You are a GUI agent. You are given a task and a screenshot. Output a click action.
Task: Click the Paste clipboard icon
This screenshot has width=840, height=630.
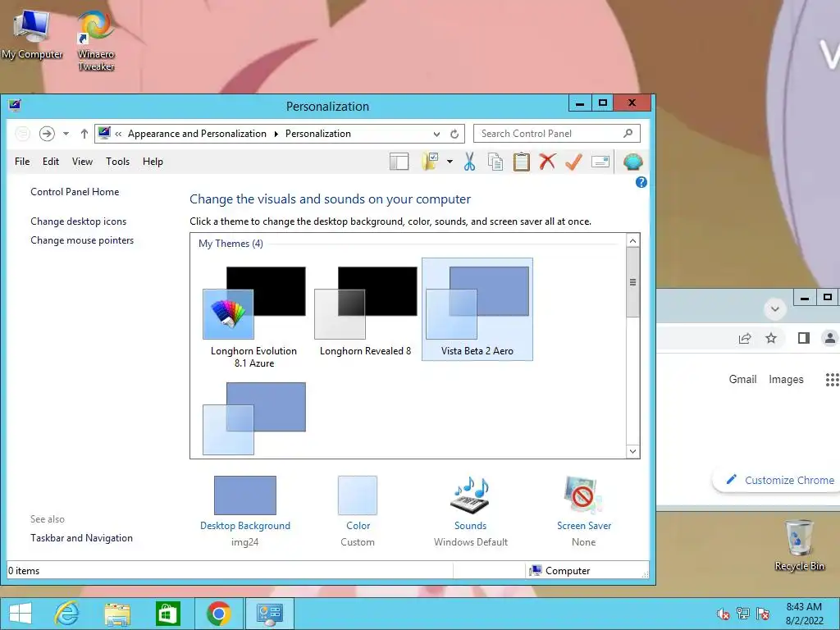521,162
